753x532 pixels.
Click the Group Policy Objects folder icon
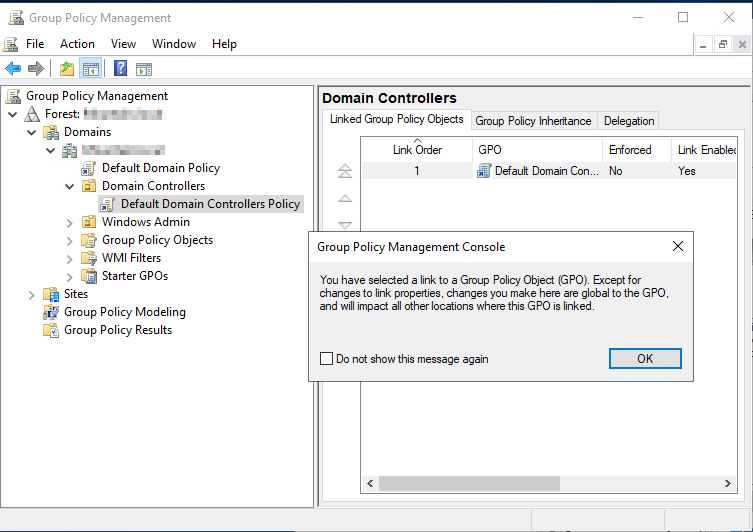tap(89, 240)
